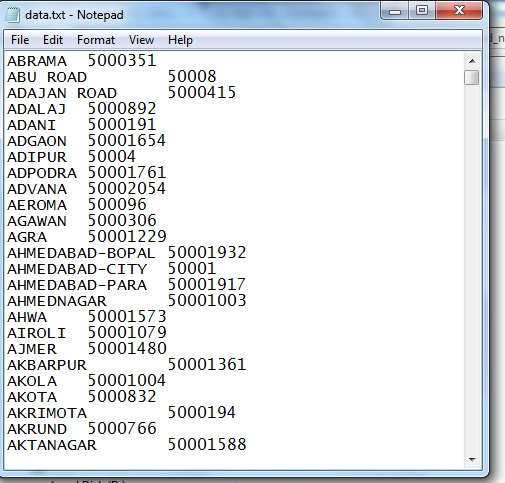Viewport: 505px width, 483px height.
Task: Open the View menu
Action: (x=141, y=40)
